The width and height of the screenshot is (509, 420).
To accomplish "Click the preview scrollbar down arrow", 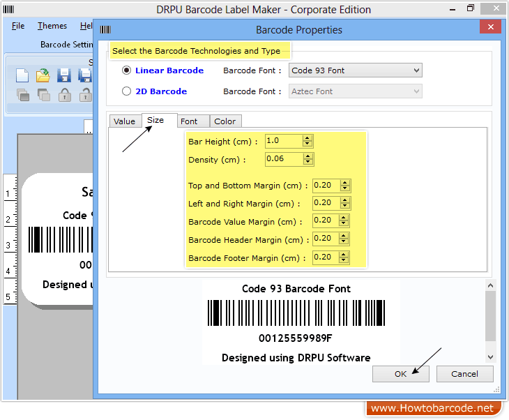I will [490, 357].
